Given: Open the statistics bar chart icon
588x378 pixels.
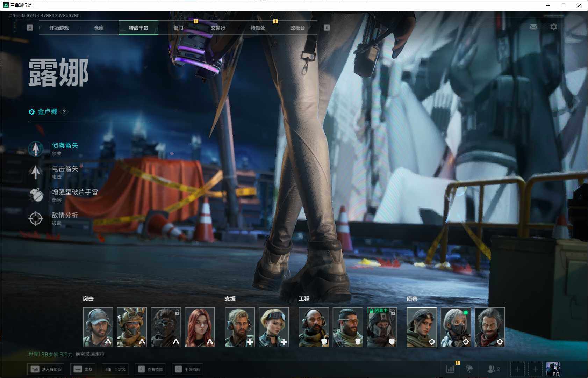Looking at the screenshot, I should tap(450, 369).
